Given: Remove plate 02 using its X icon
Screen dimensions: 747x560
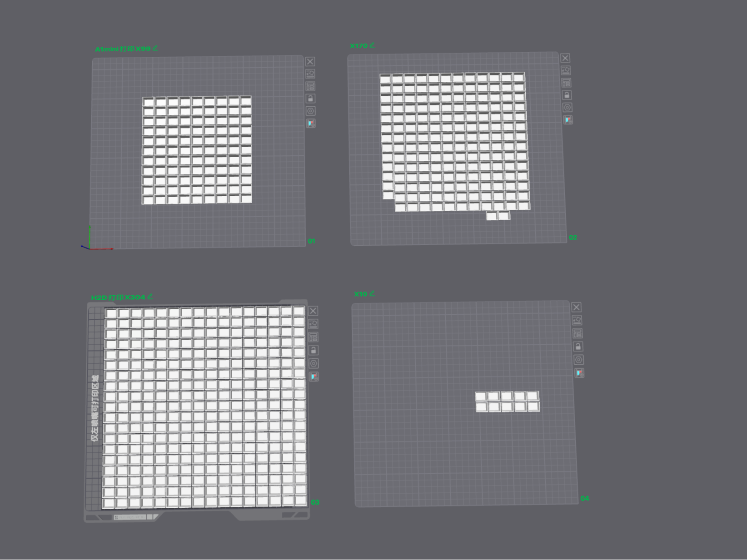Looking at the screenshot, I should click(565, 58).
